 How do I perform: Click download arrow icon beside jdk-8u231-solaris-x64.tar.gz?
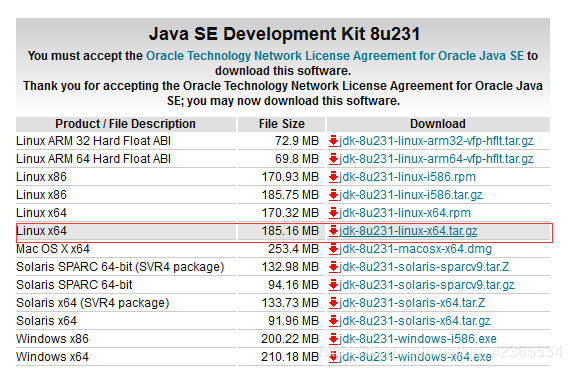pyautogui.click(x=333, y=321)
